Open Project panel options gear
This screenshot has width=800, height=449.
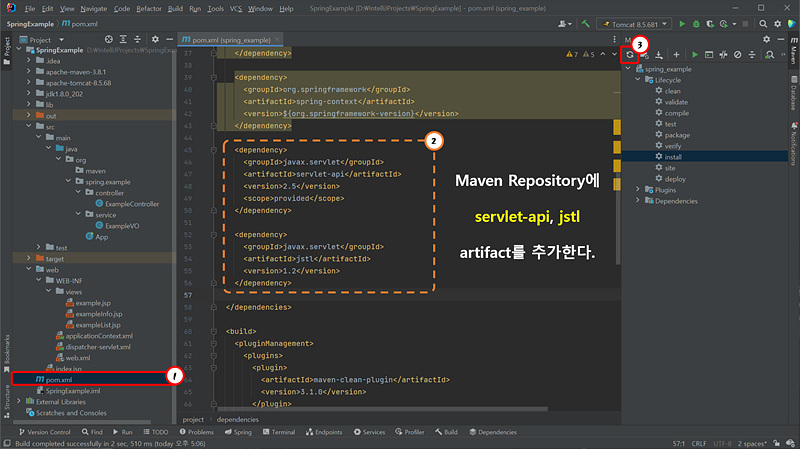[x=155, y=39]
